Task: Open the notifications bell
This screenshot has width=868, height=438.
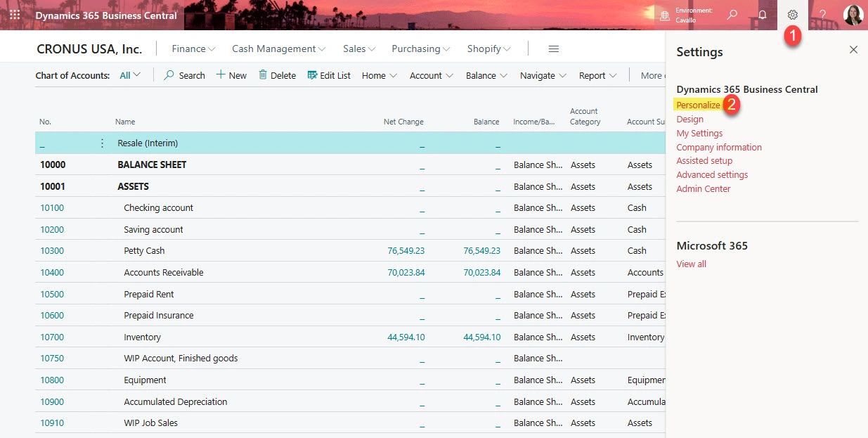Action: [762, 15]
